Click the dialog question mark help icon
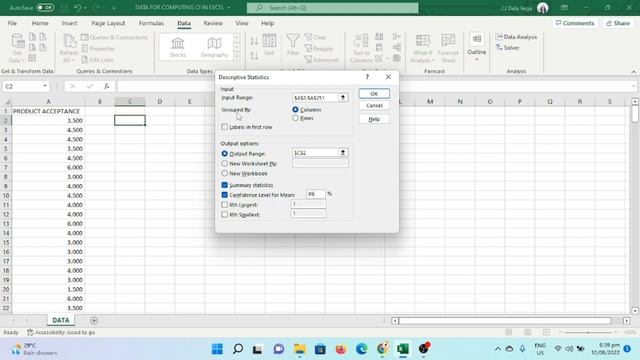The image size is (640, 360). [x=367, y=77]
